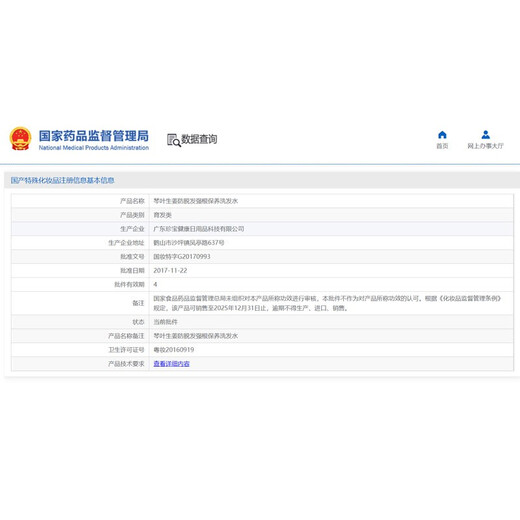Select the remark paragraph mentioning 2025年12月31日

pos(327,303)
